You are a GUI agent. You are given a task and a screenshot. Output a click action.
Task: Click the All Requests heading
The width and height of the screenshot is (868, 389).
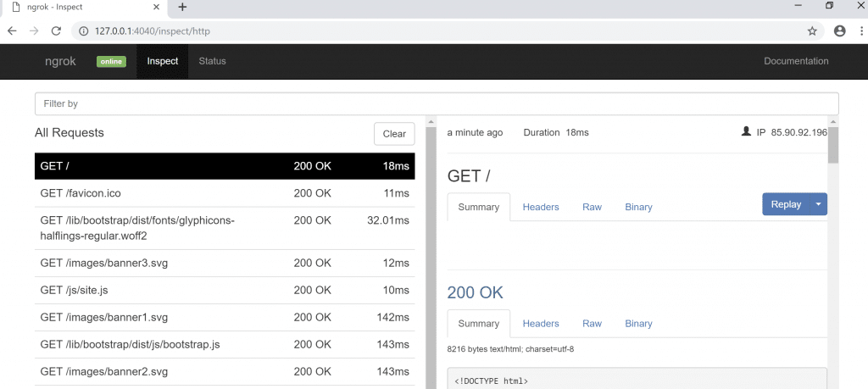70,133
